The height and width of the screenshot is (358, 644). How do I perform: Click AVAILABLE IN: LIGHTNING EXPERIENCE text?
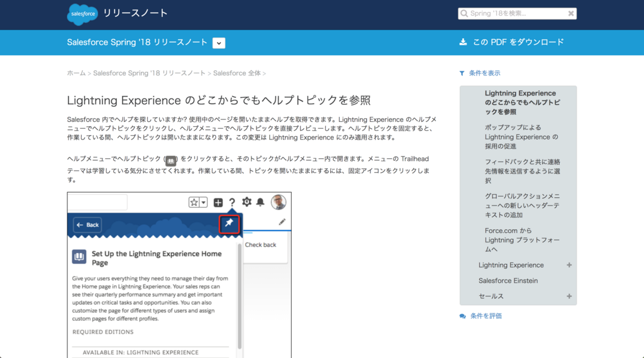(x=140, y=352)
